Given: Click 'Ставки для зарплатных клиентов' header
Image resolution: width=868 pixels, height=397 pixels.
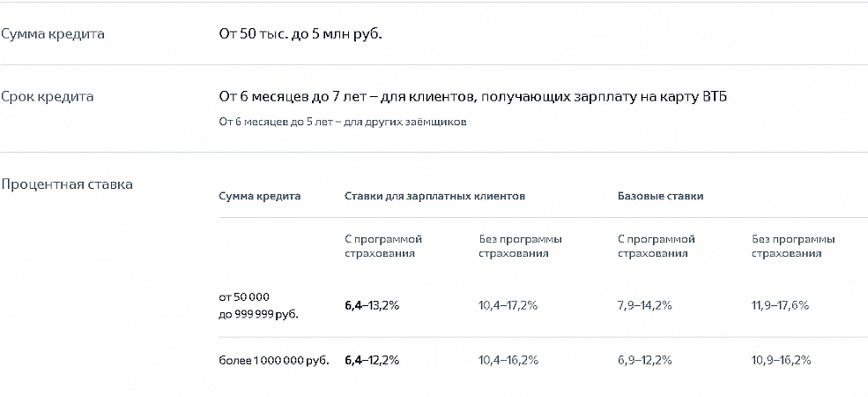Looking at the screenshot, I should [x=434, y=196].
